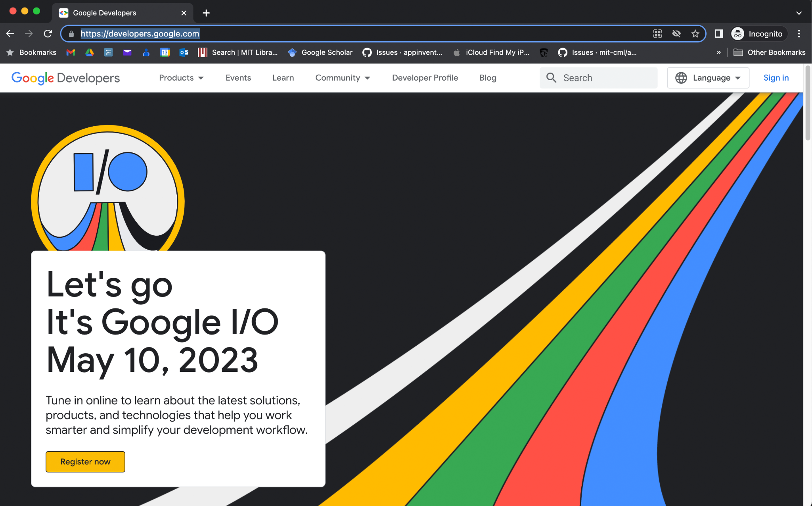This screenshot has height=506, width=812.
Task: Click the Google Developers logo
Action: coord(65,78)
